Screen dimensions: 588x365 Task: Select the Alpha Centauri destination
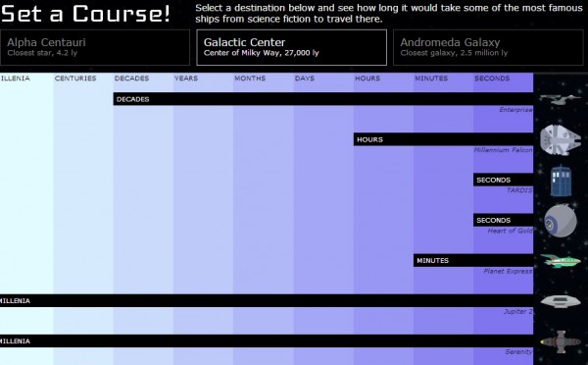coord(95,47)
